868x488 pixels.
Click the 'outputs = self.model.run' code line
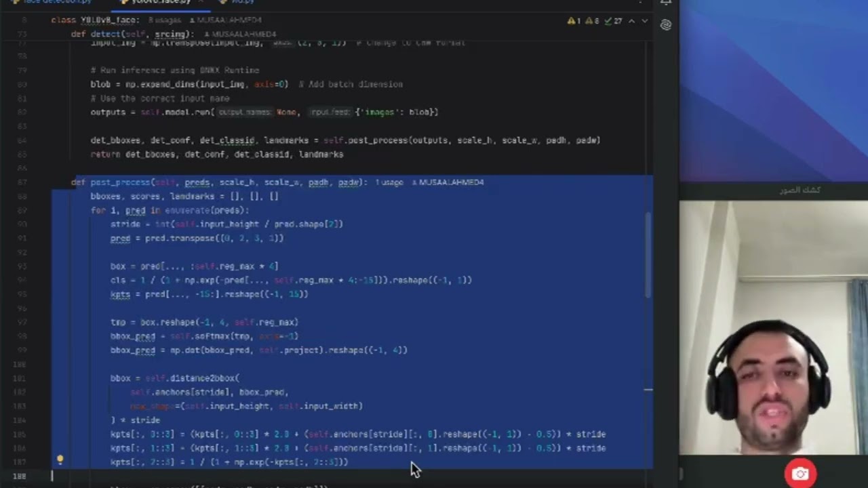pos(264,113)
